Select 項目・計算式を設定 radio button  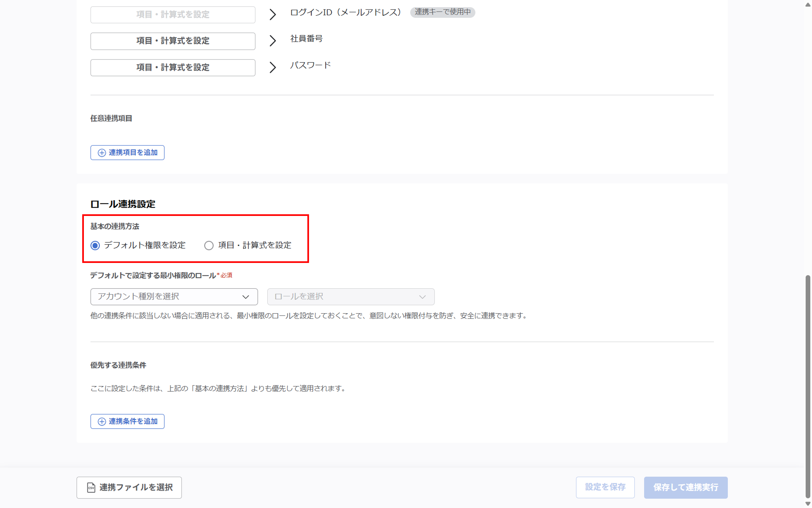tap(209, 246)
